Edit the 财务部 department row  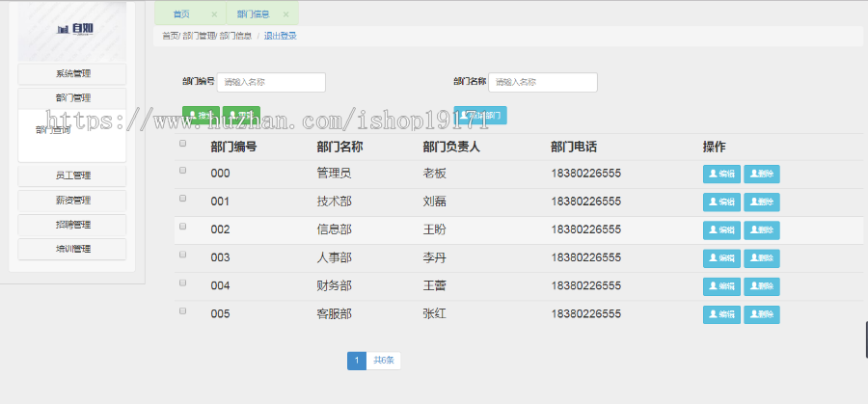tap(721, 286)
